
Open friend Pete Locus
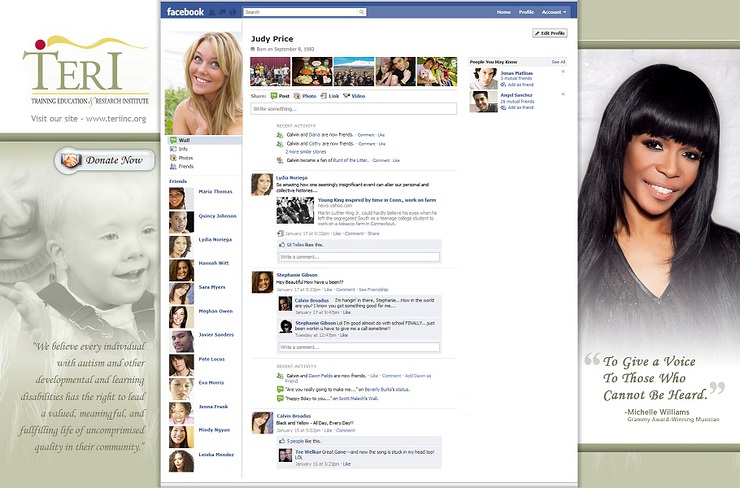(211, 359)
